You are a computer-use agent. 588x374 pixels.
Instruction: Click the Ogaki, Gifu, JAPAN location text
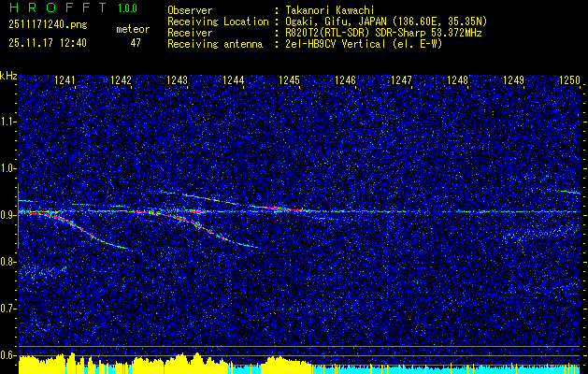[386, 22]
